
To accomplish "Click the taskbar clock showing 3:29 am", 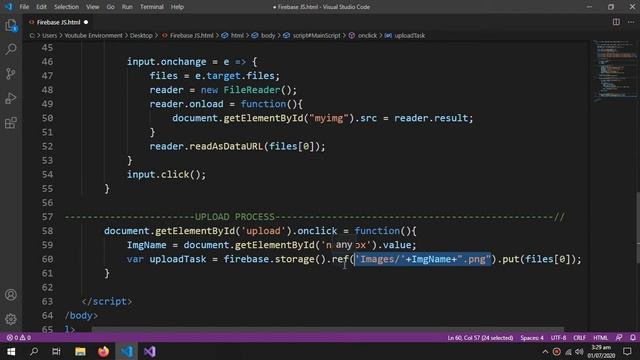I will [x=601, y=351].
